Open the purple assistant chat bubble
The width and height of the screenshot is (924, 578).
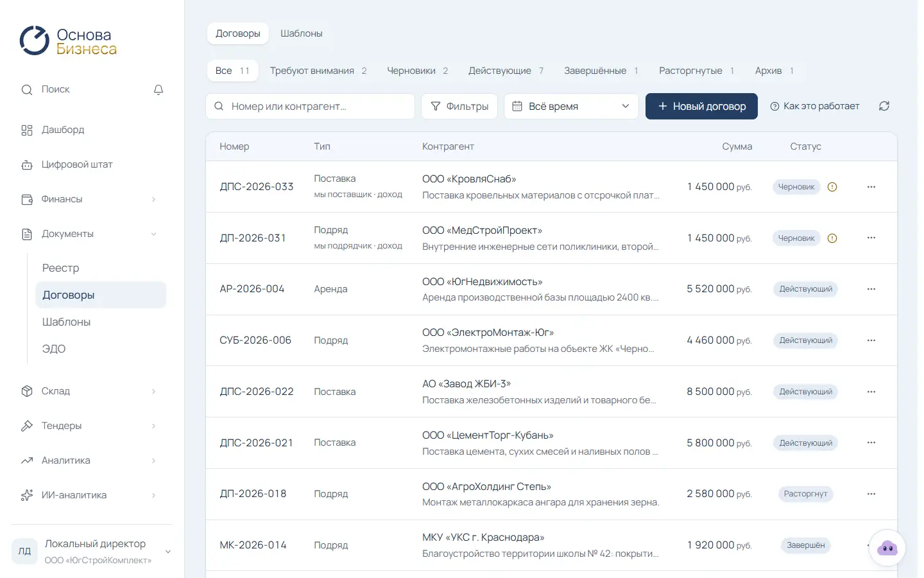coord(887,548)
